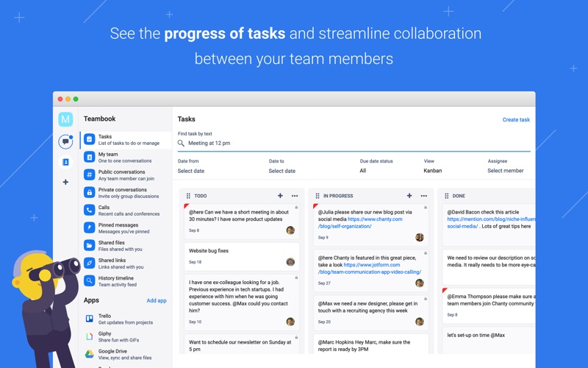Click lock icon on new designer card
The image size is (588, 368).
click(426, 299)
